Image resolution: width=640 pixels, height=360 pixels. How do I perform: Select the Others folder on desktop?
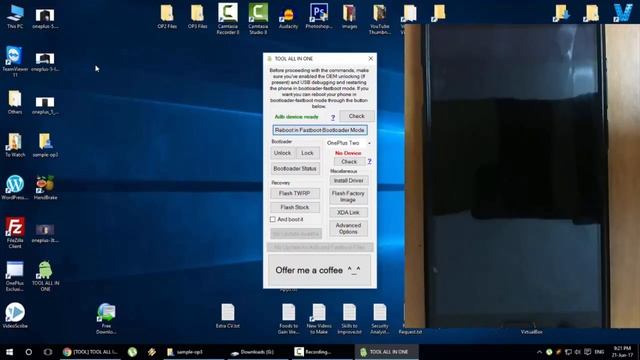[x=15, y=102]
